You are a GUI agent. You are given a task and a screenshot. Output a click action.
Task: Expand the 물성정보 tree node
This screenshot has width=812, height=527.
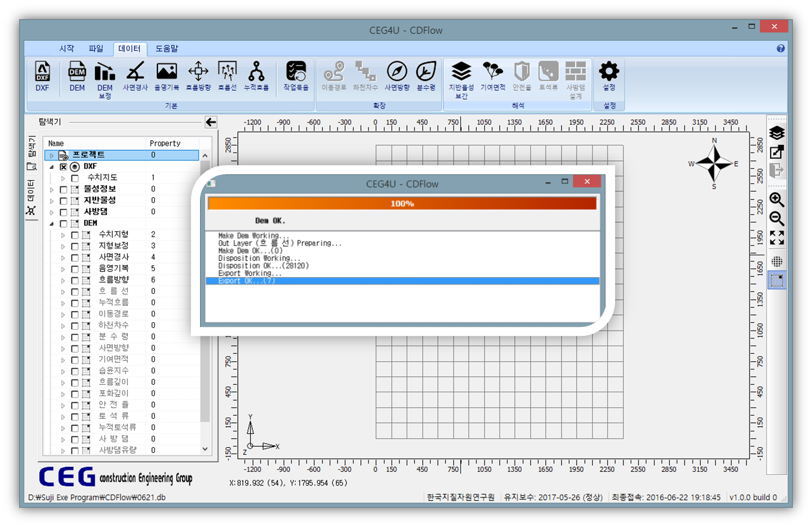52,189
